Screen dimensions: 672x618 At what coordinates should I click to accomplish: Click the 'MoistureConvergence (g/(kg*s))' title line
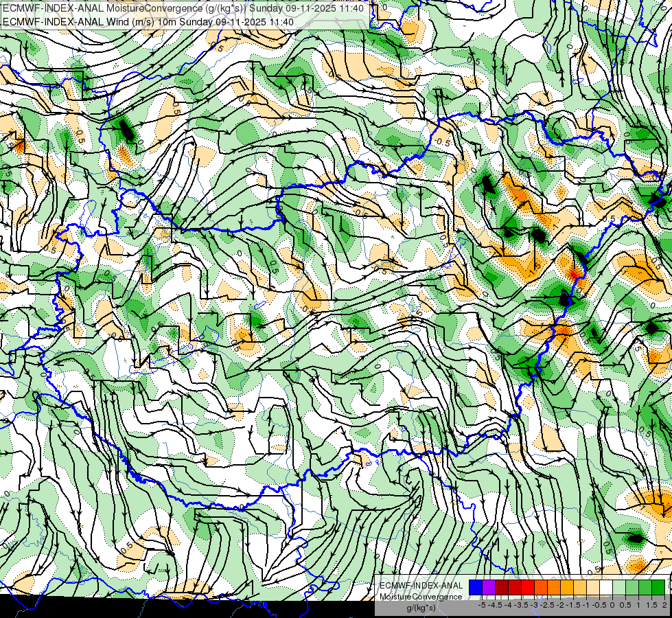coord(183,8)
